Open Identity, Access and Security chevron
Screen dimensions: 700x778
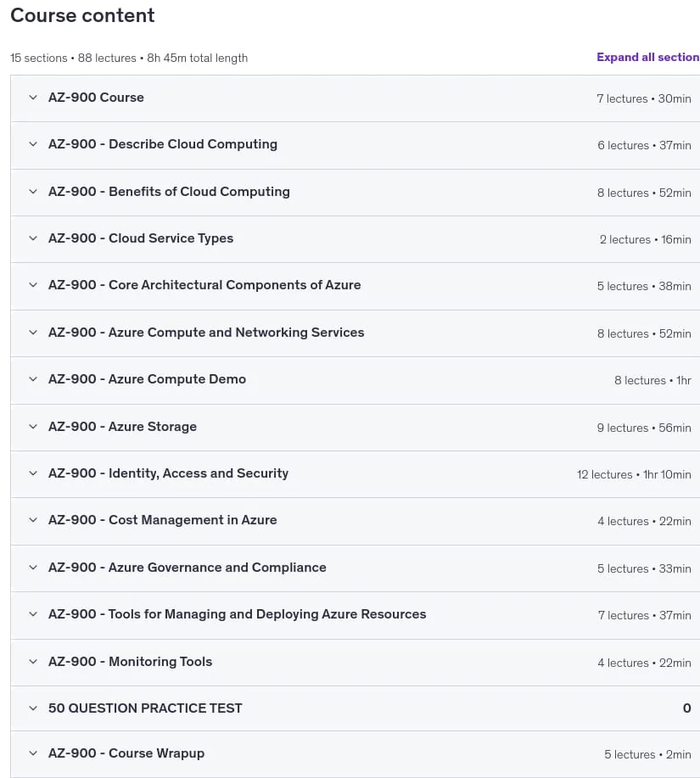tap(33, 473)
